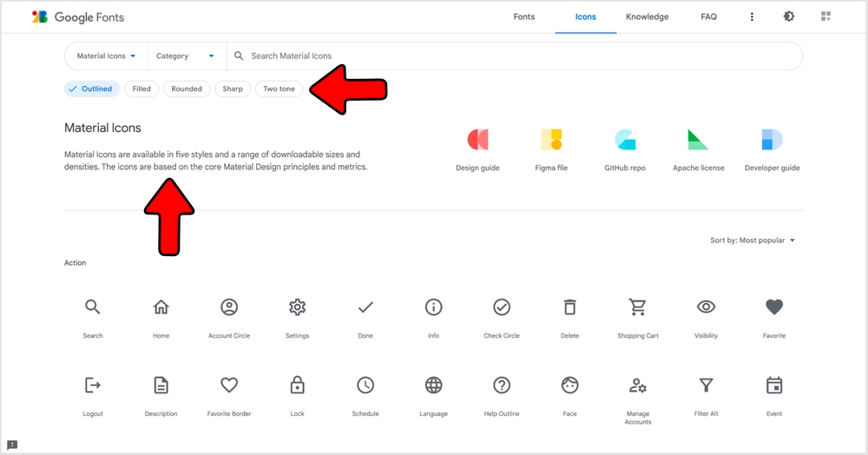
Task: Open the Developer guide link icon
Action: click(772, 140)
